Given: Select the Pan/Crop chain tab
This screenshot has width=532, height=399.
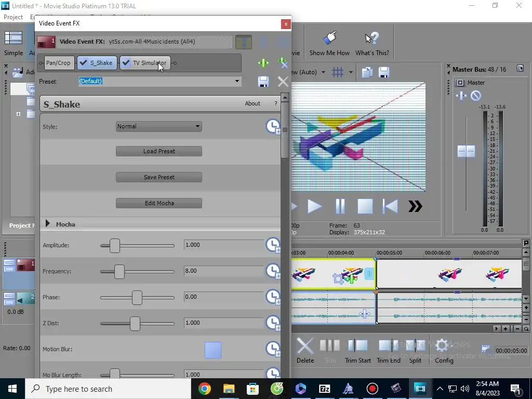Looking at the screenshot, I should pyautogui.click(x=58, y=63).
